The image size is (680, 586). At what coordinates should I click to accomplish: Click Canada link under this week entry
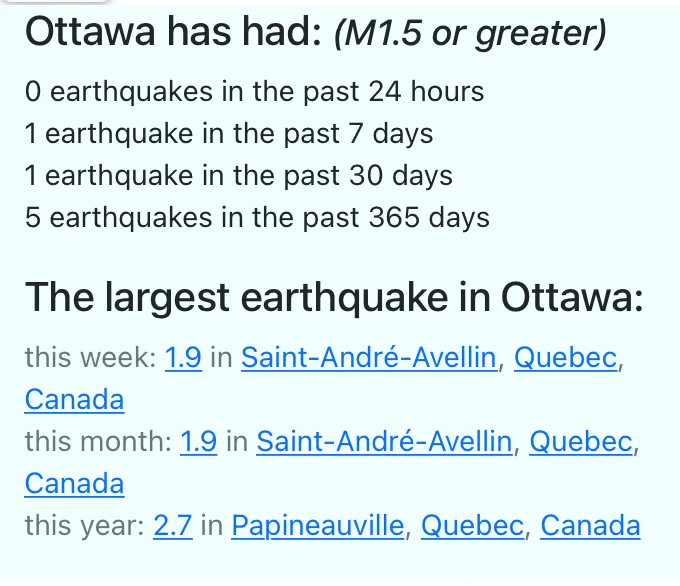(x=75, y=399)
